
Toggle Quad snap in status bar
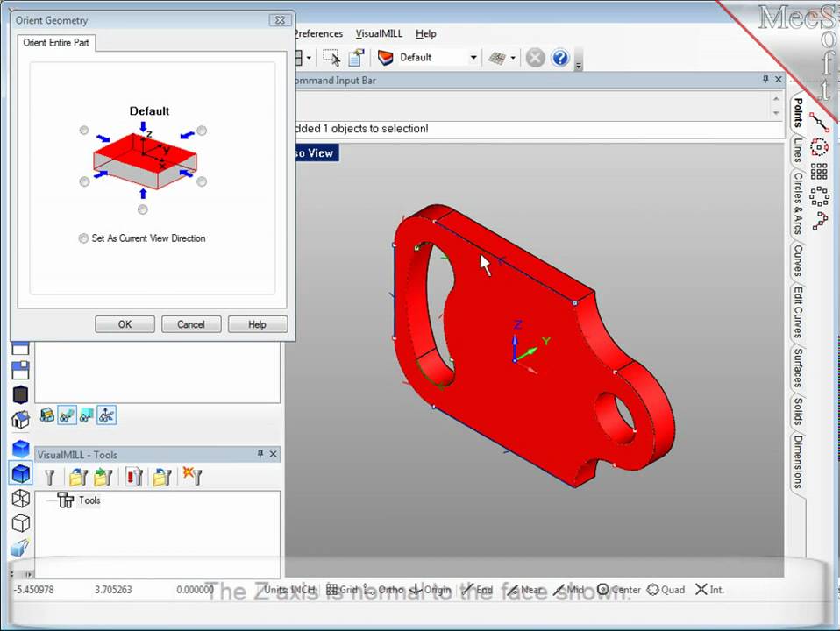[x=666, y=590]
